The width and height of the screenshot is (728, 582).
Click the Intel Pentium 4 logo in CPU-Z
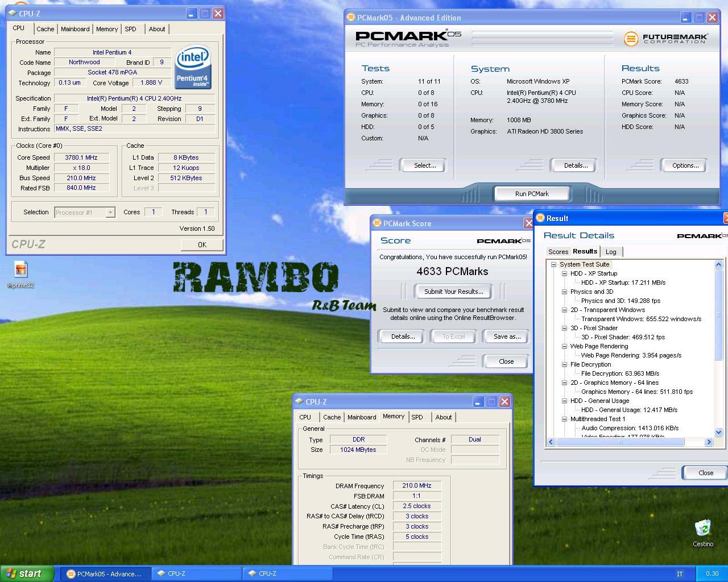(x=193, y=67)
